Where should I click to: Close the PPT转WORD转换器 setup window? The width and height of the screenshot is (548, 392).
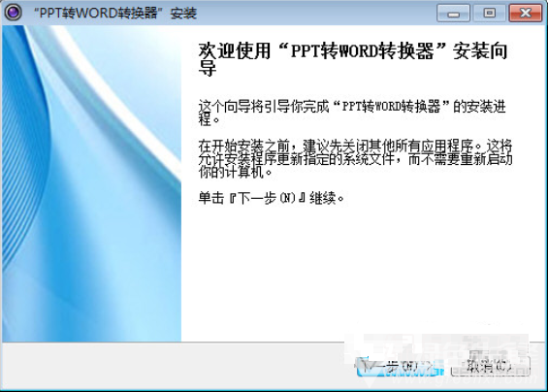526,14
